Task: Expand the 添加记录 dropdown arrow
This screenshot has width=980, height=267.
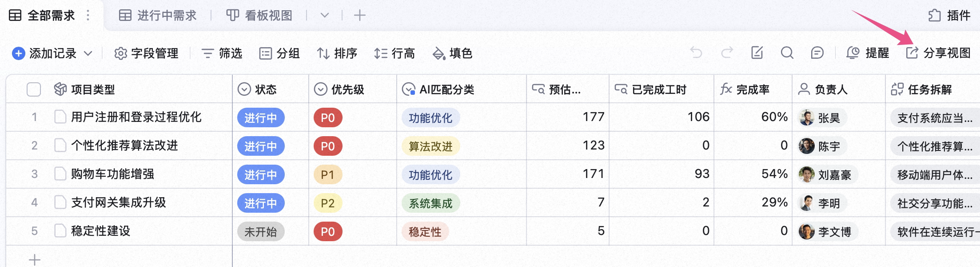Action: tap(88, 53)
